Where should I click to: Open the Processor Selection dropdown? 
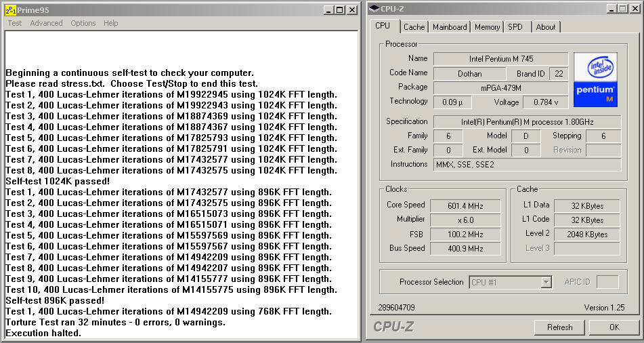(x=546, y=283)
